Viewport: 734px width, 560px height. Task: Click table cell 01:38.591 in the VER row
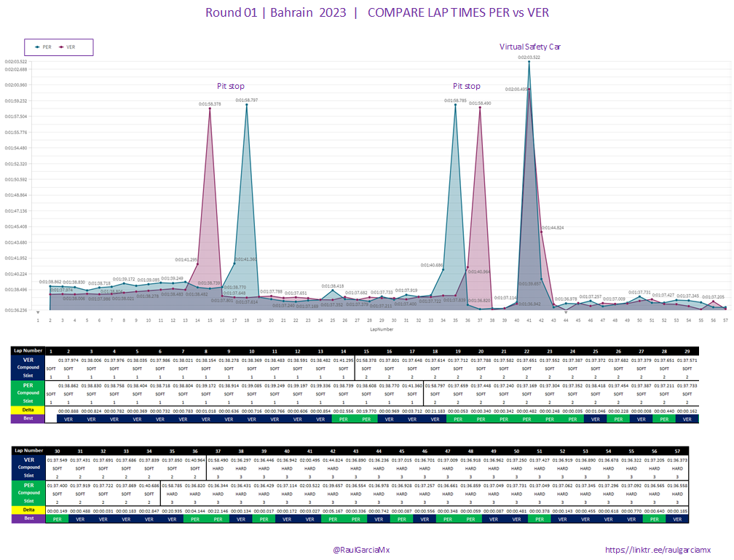click(298, 360)
